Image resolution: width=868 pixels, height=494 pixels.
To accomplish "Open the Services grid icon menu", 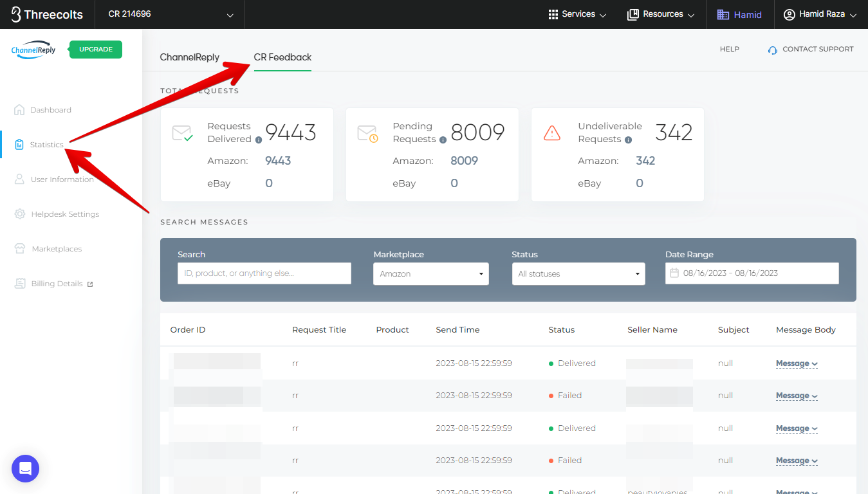I will [553, 14].
